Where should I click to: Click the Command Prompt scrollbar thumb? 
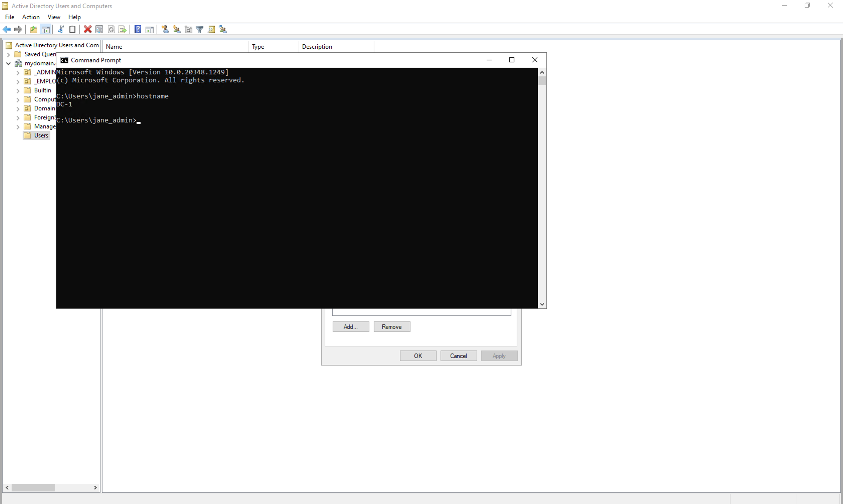click(x=542, y=81)
